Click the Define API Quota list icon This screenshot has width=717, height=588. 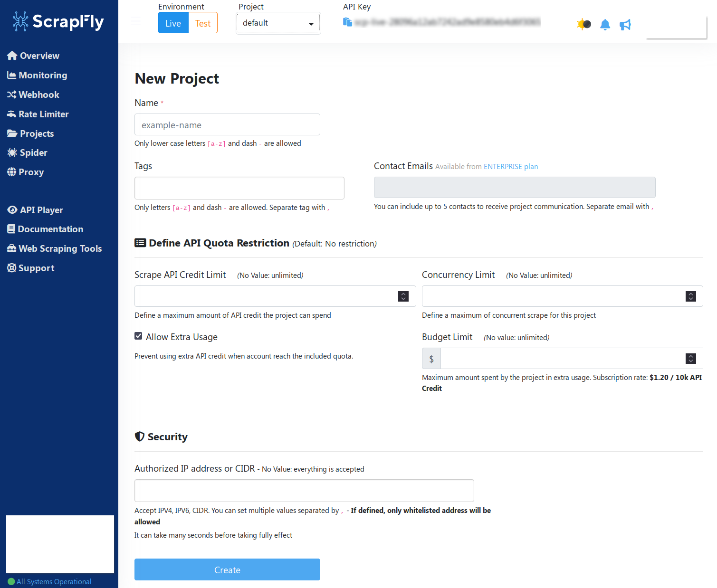tap(140, 243)
